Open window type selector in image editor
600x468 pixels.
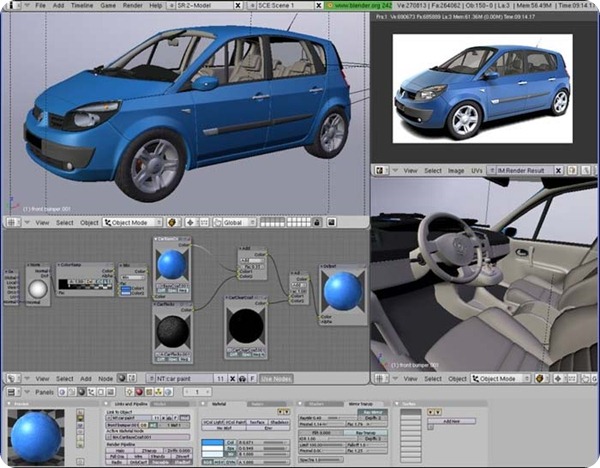(382, 171)
